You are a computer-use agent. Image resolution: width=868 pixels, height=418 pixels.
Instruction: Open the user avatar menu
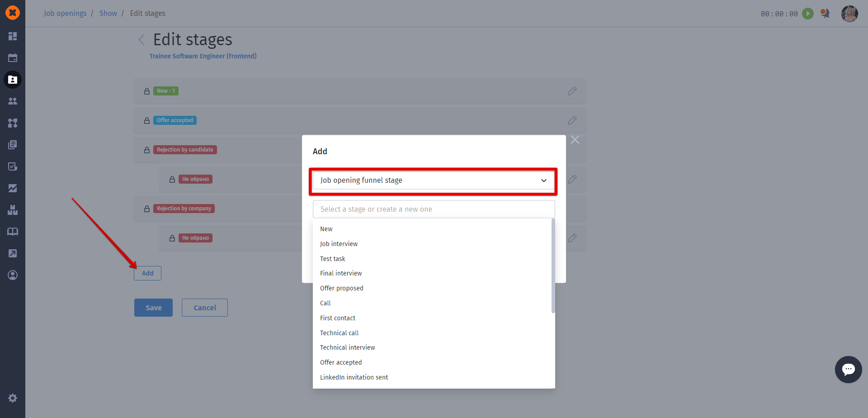[x=849, y=14]
